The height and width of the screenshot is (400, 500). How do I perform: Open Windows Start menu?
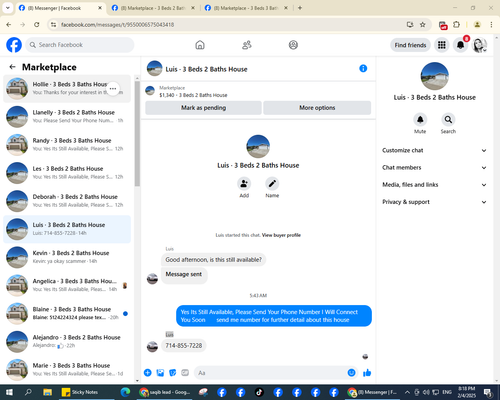point(9,392)
